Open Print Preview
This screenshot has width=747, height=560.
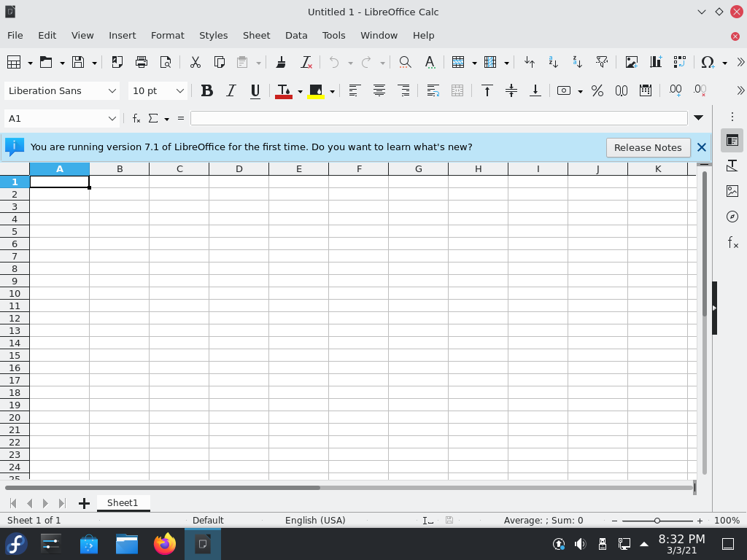coord(166,62)
